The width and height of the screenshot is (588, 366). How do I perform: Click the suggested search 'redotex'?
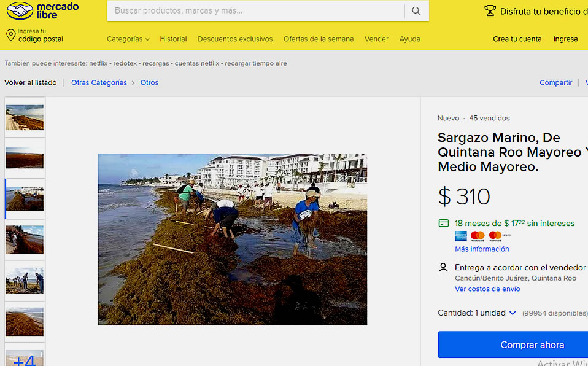click(x=125, y=63)
